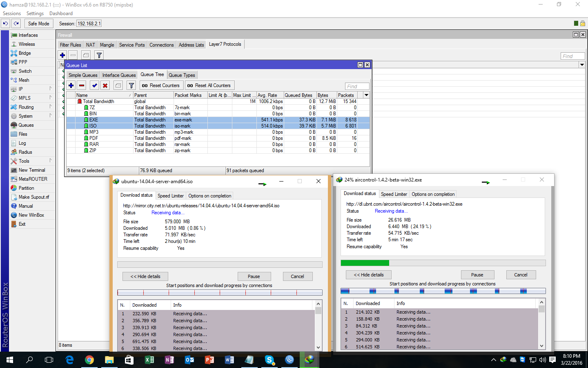Pause the ubuntu ISO download
Viewport: 588px width, 368px height.
pos(254,276)
